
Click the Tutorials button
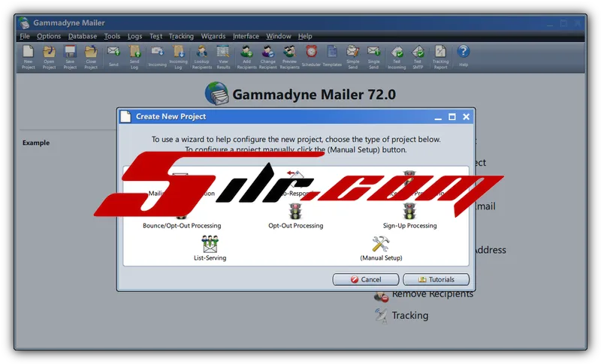point(436,279)
